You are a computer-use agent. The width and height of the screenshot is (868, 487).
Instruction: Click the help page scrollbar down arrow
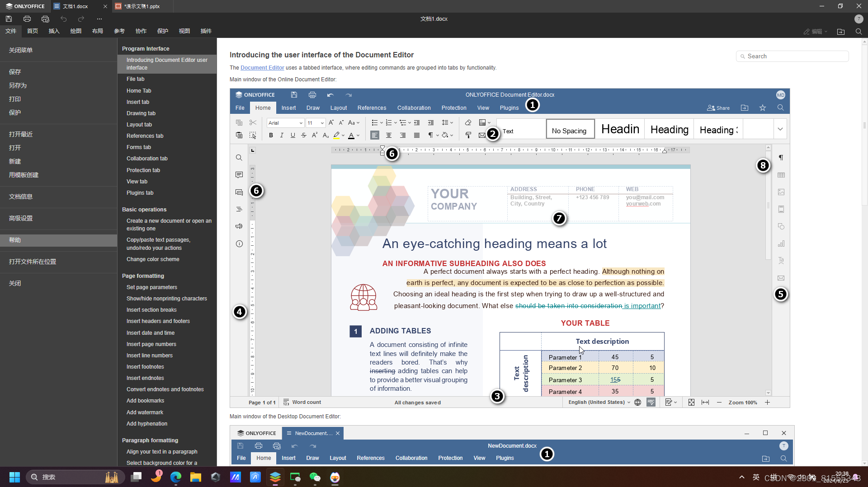[x=864, y=463]
